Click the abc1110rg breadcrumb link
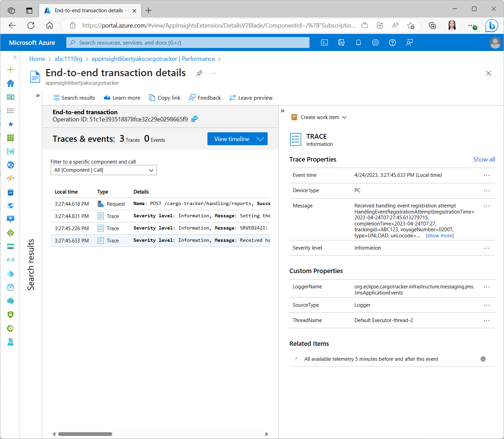 [68, 59]
